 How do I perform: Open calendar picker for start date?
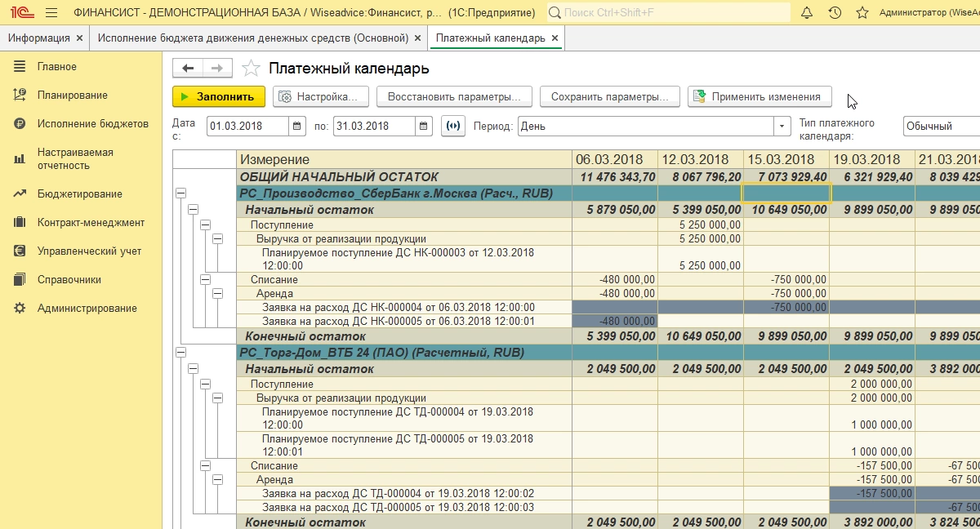pyautogui.click(x=298, y=127)
